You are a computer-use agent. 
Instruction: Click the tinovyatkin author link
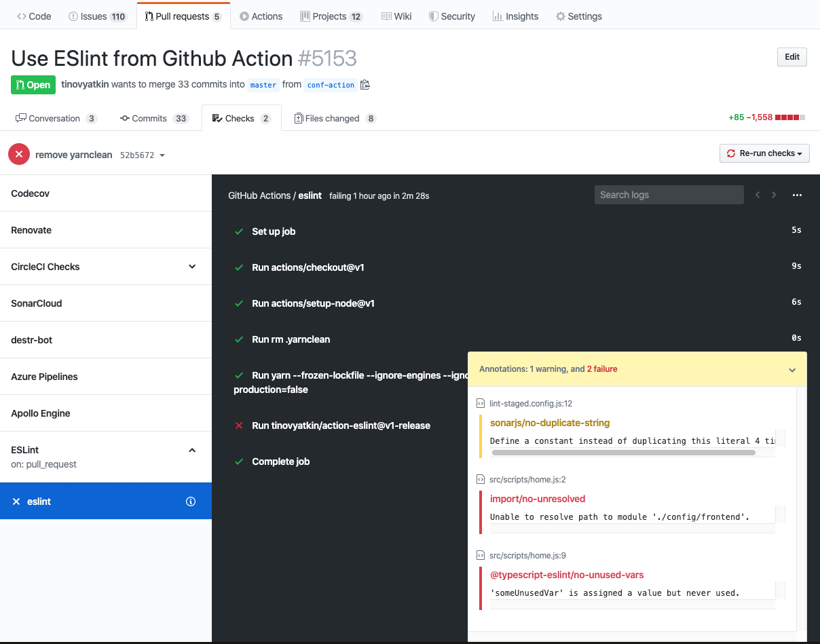point(85,85)
